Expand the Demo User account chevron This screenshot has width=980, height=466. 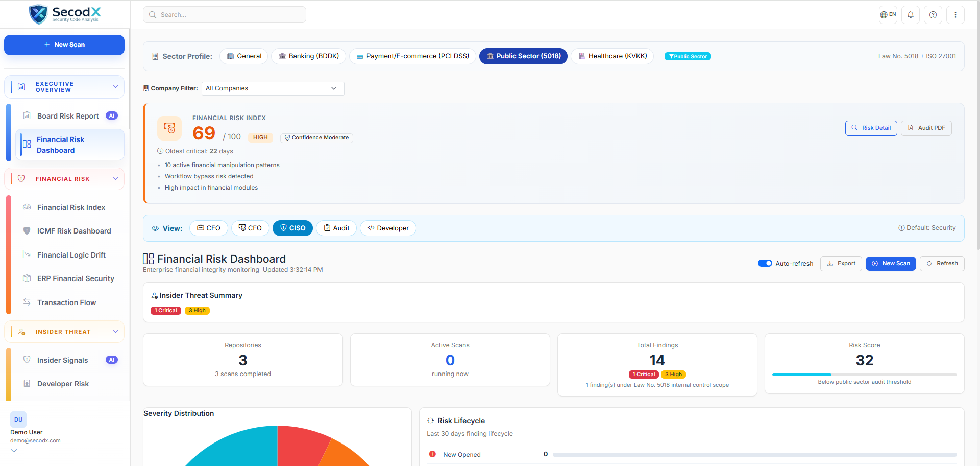pos(14,451)
